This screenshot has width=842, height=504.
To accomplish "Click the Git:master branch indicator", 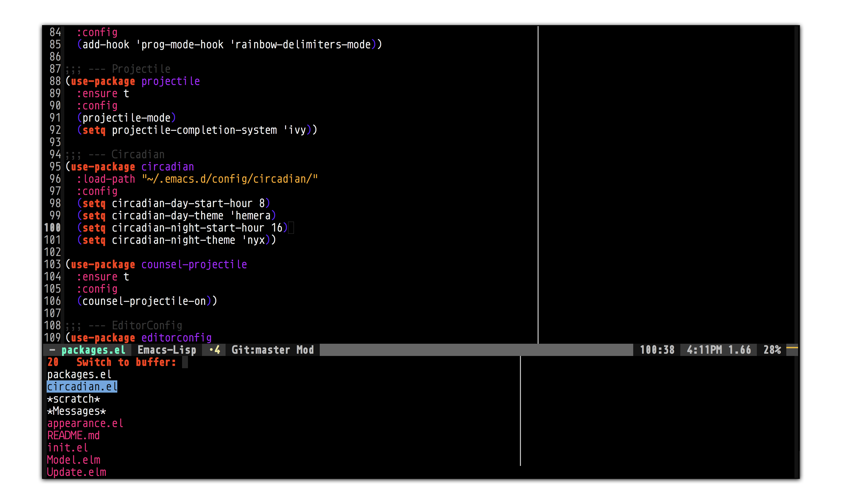I will [x=260, y=350].
